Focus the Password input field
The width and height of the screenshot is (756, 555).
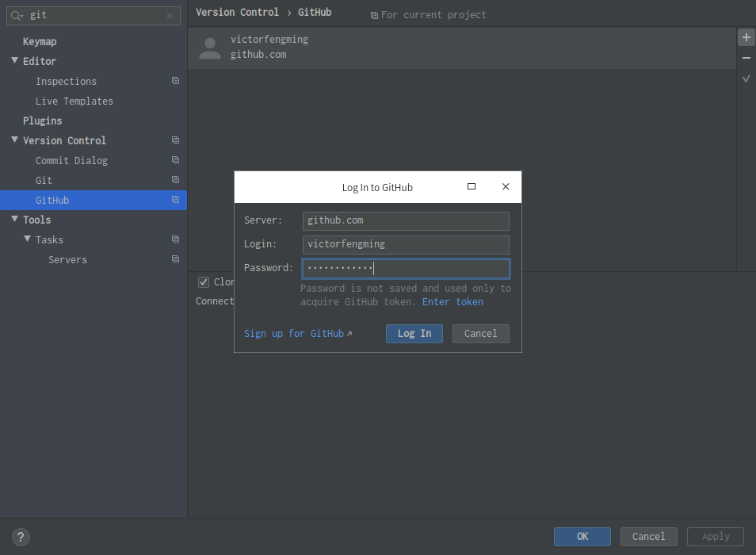406,269
